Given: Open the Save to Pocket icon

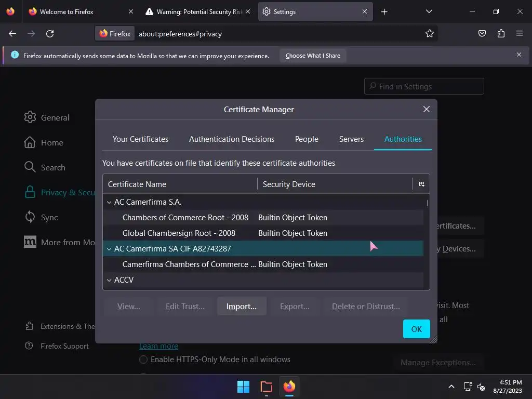Looking at the screenshot, I should [x=482, y=33].
